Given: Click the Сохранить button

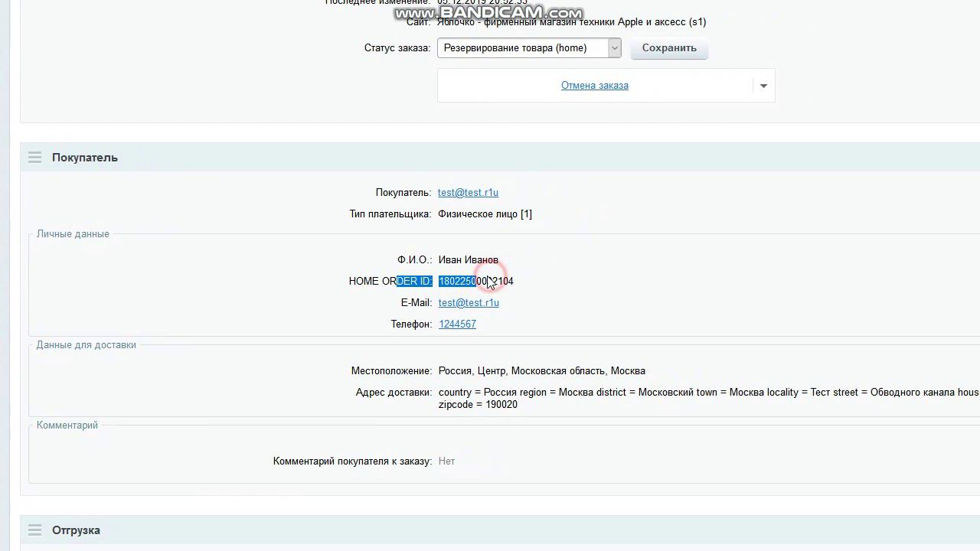Looking at the screenshot, I should coord(669,47).
